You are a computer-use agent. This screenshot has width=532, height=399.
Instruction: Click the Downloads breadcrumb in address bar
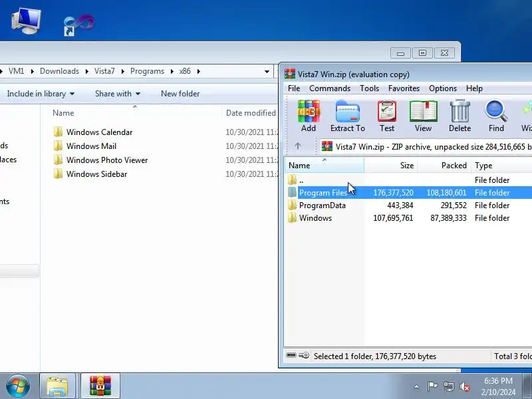click(x=59, y=71)
